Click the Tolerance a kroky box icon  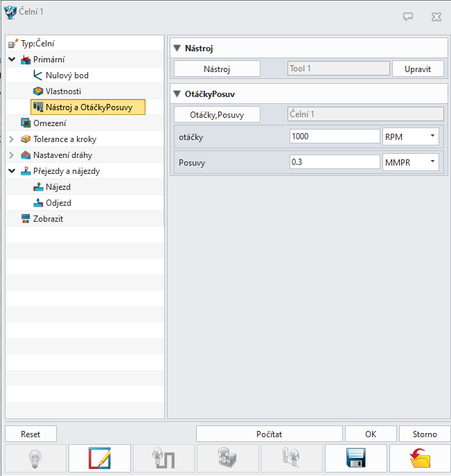(x=26, y=139)
